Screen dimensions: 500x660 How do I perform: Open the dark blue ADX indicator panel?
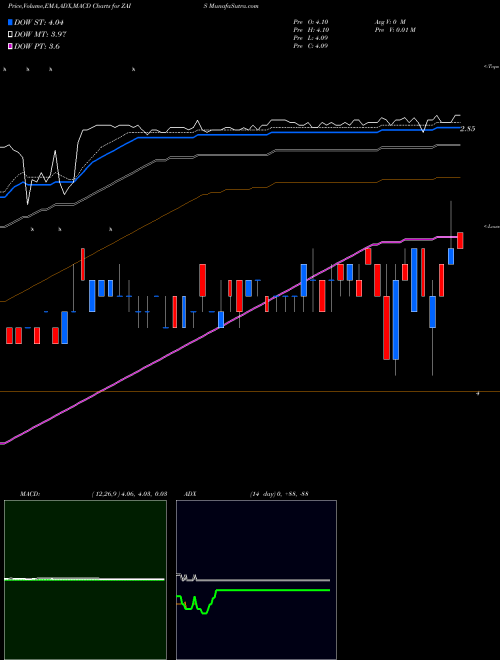[x=256, y=580]
